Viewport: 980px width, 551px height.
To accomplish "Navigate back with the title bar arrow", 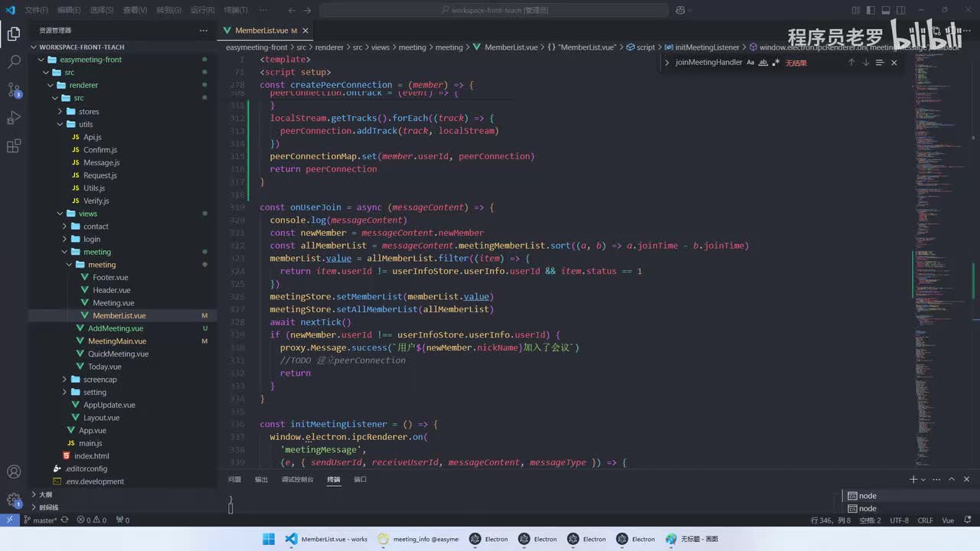I will click(292, 10).
